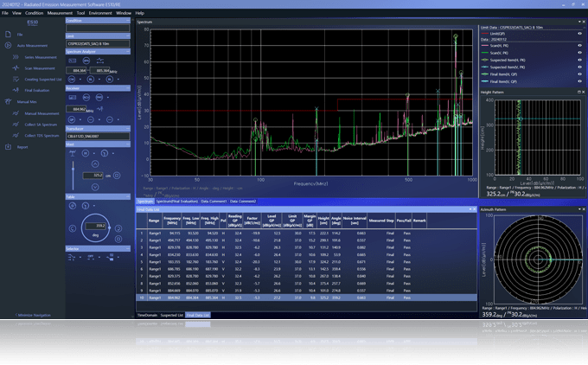Collapse the Spectrum Analyzer panel section
588x365 pixels.
[128, 51]
